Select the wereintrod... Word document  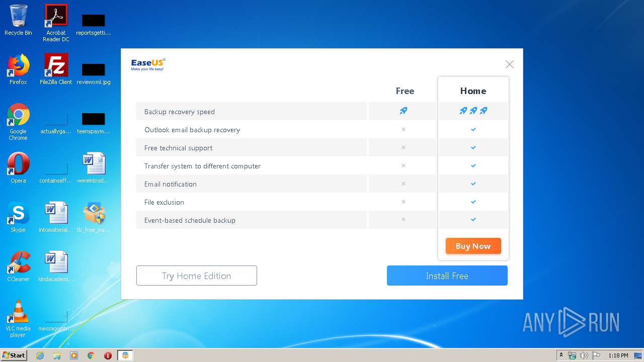pyautogui.click(x=94, y=168)
